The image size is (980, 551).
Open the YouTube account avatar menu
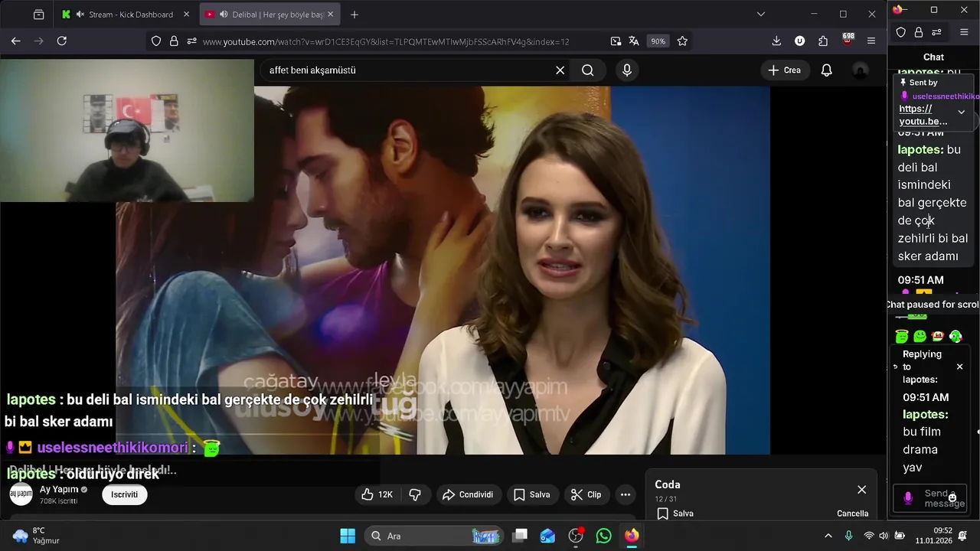(x=860, y=70)
